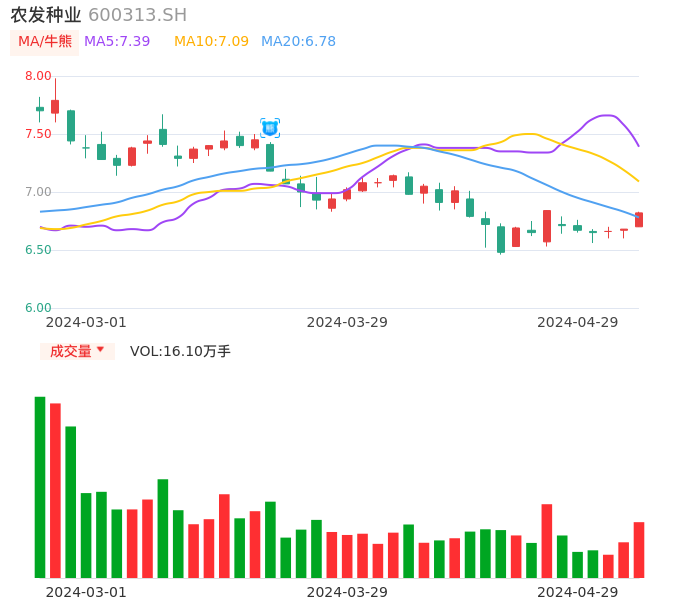This screenshot has width=686, height=606.
Task: Select the MA5:7.39 legend label
Action: tap(117, 42)
